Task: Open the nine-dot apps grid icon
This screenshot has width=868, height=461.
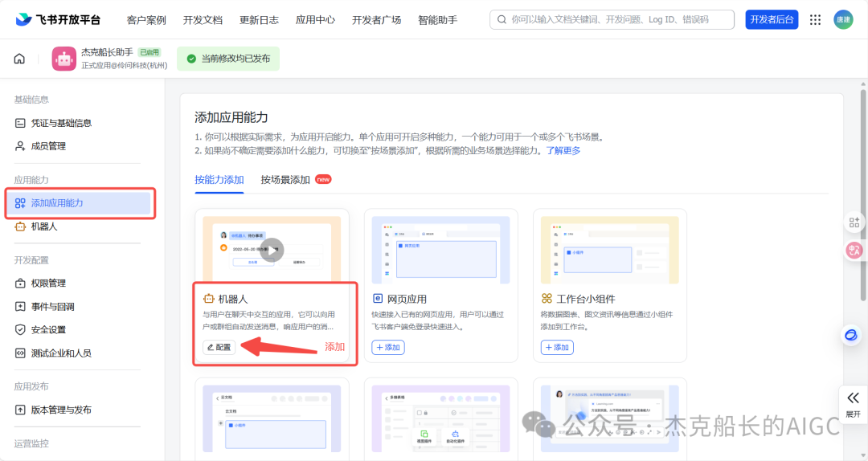Action: coord(815,19)
